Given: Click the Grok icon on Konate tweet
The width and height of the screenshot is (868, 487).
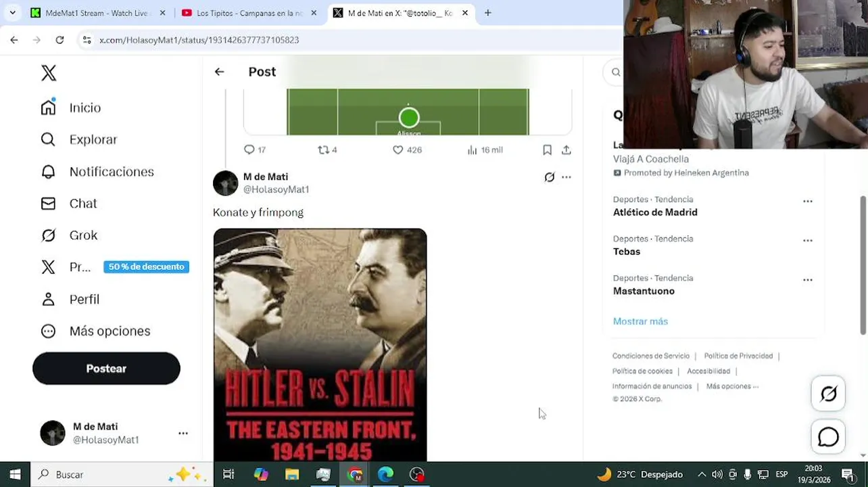Looking at the screenshot, I should [x=550, y=177].
